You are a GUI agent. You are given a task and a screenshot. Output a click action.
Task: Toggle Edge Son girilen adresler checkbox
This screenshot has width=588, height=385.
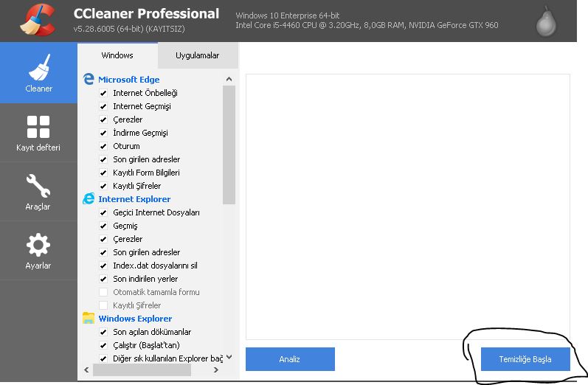[103, 159]
